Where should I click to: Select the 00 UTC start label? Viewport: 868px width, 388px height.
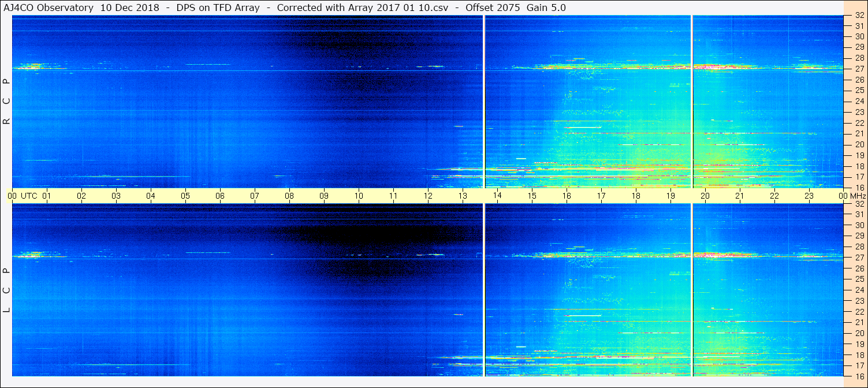click(x=23, y=196)
